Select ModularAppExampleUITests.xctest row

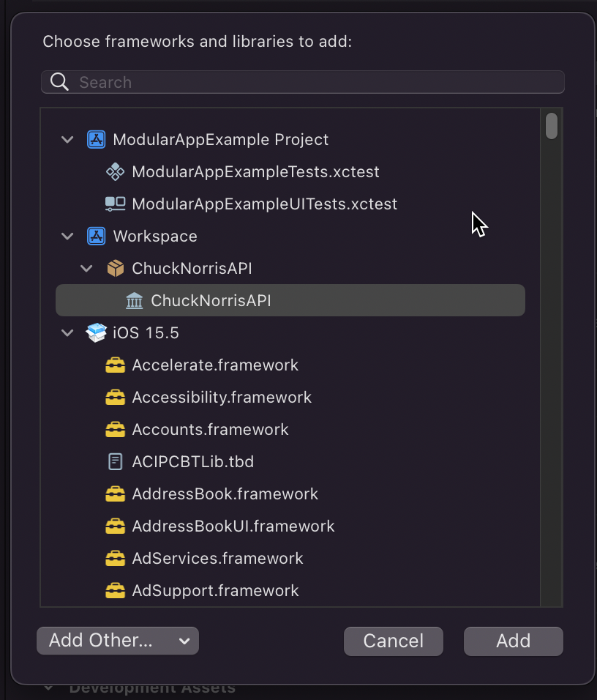click(290, 204)
